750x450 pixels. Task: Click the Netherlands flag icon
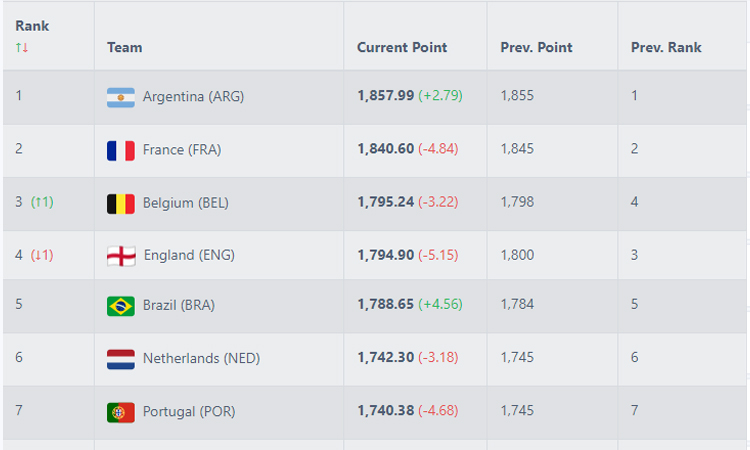click(x=121, y=359)
